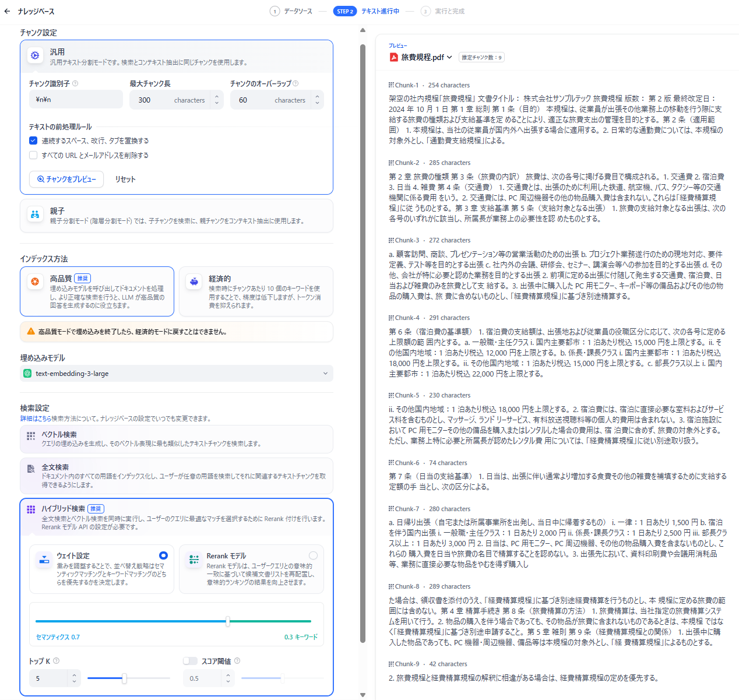The image size is (739, 700).
Task: Click the リセット button
Action: click(x=125, y=179)
